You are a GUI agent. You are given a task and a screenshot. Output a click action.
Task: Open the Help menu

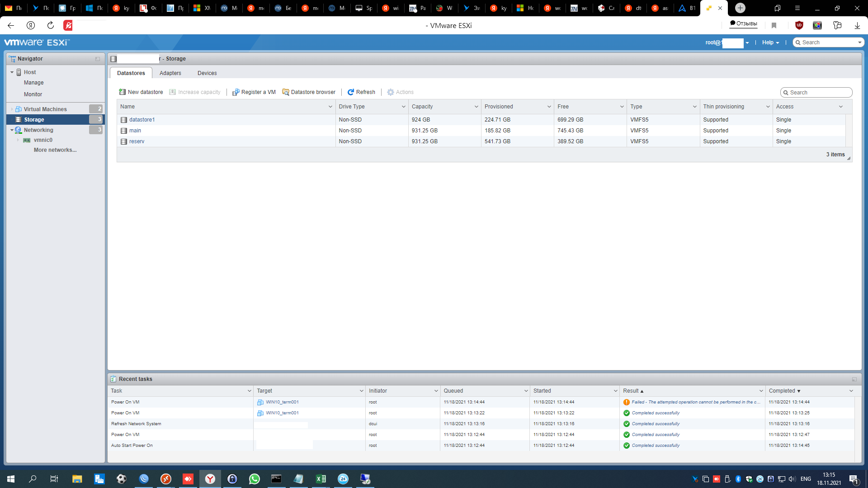(770, 42)
